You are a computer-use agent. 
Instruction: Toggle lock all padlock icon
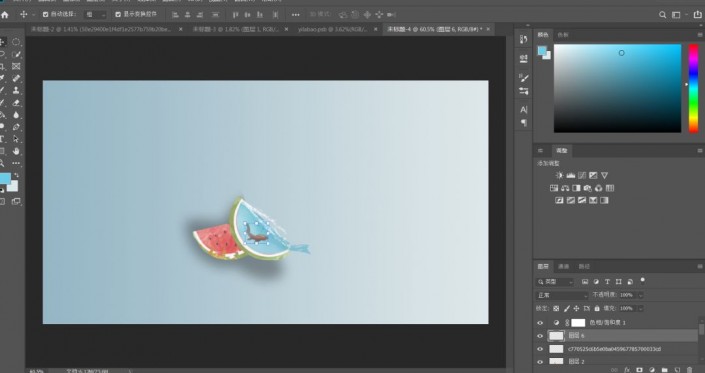click(597, 309)
